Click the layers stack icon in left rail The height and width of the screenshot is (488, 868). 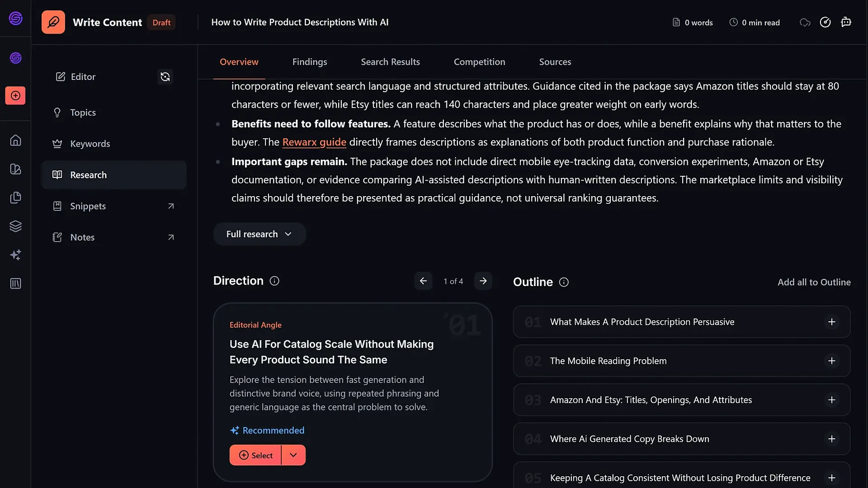[x=15, y=226]
